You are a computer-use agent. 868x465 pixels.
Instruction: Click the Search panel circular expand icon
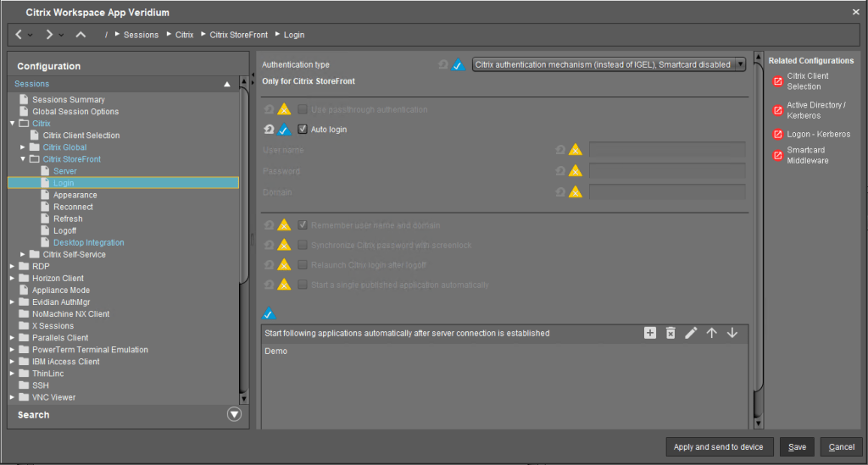pos(235,415)
